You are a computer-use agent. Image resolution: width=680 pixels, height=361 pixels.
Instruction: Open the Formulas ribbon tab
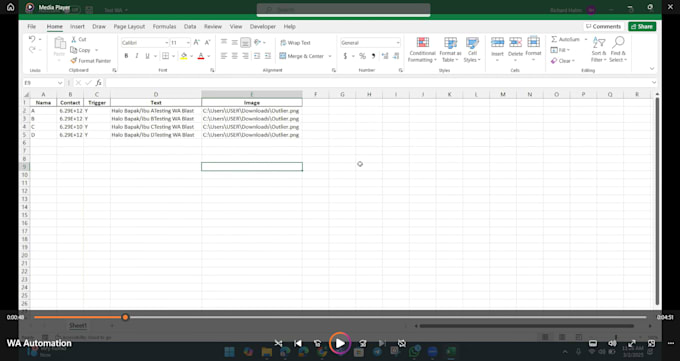pyautogui.click(x=164, y=26)
